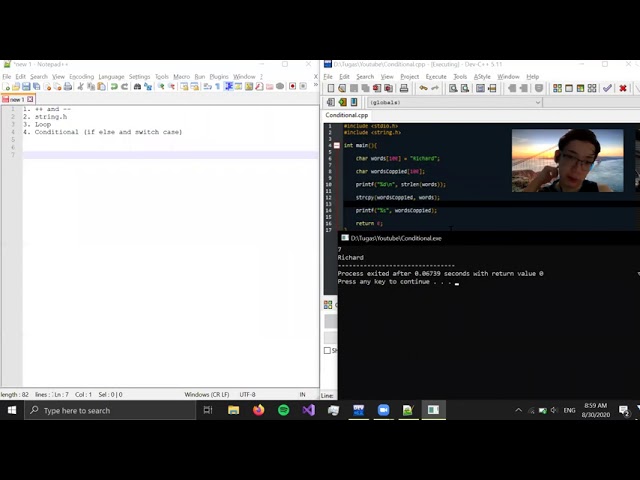Click Compile and Run icon in Dev-C++
This screenshot has height=480, width=640.
(580, 88)
